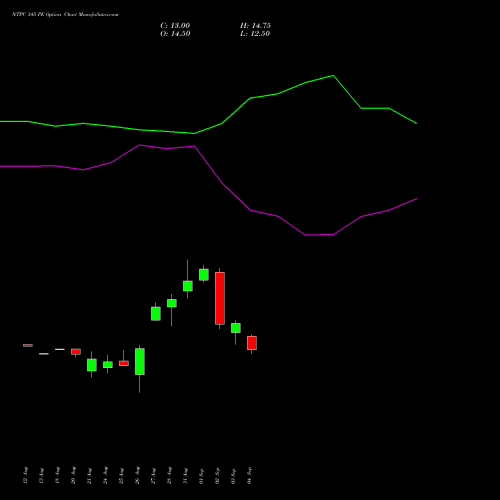The height and width of the screenshot is (500, 500).
Task: Click the large red candlestick above 02 Sep
Action: point(220,298)
